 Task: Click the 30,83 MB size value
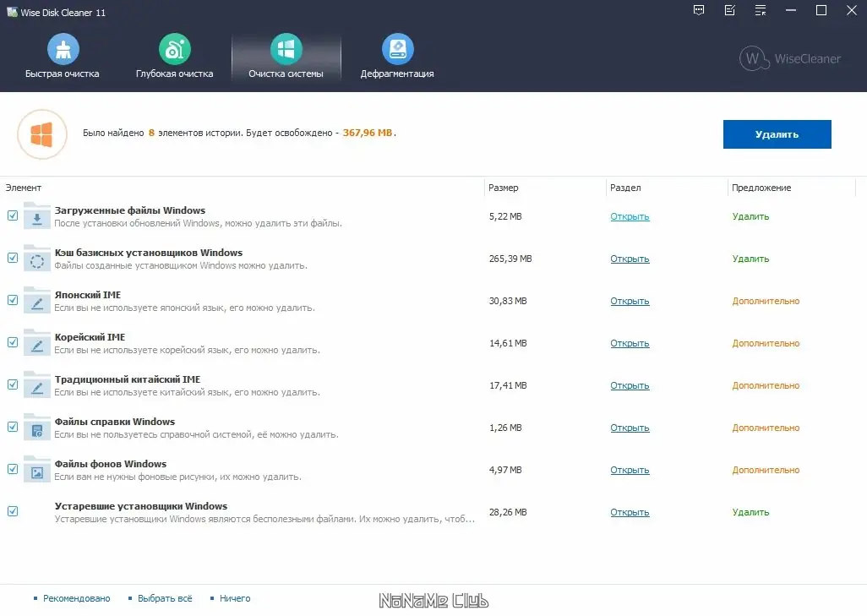click(508, 301)
